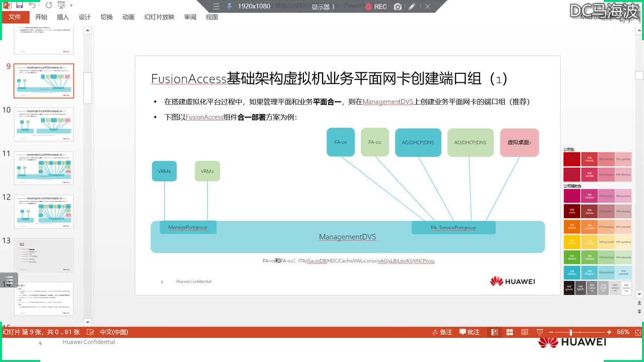This screenshot has width=644, height=362.
Task: Select slide 9 thumbnail
Action: click(44, 81)
